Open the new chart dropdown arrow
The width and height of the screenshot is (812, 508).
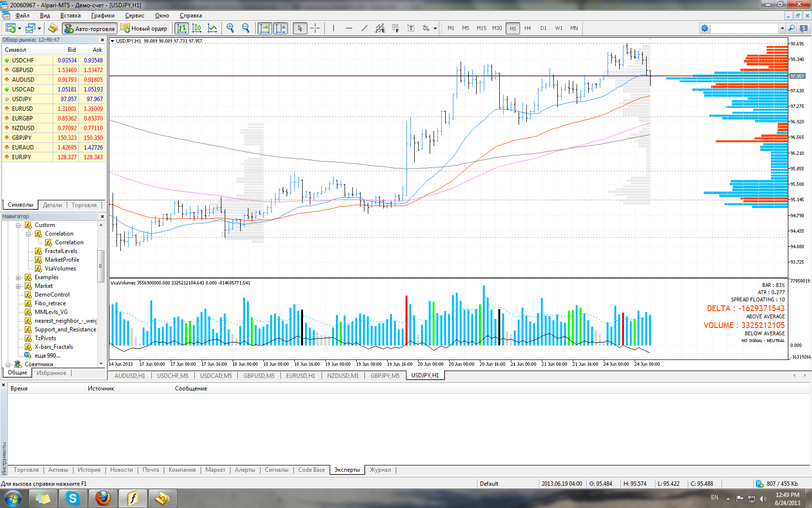pos(18,28)
